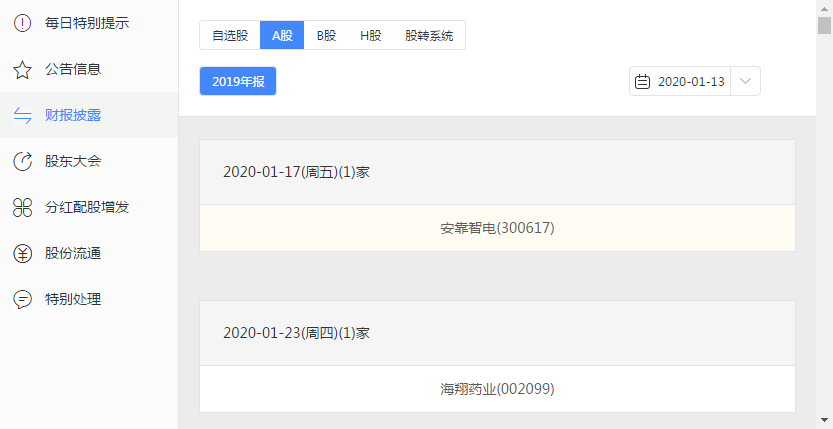Screen dimensions: 833x429
Task: Open 分红配股增发 sidebar item
Action: click(89, 207)
